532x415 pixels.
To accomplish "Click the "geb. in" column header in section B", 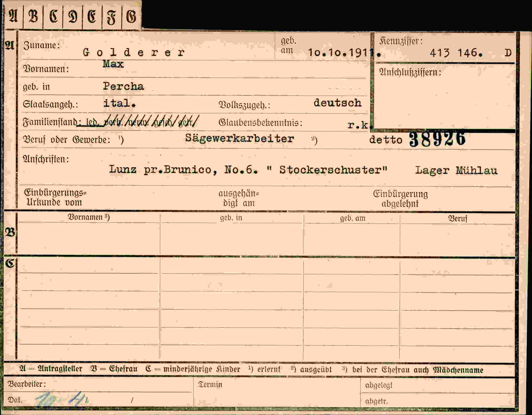I will pos(231,218).
